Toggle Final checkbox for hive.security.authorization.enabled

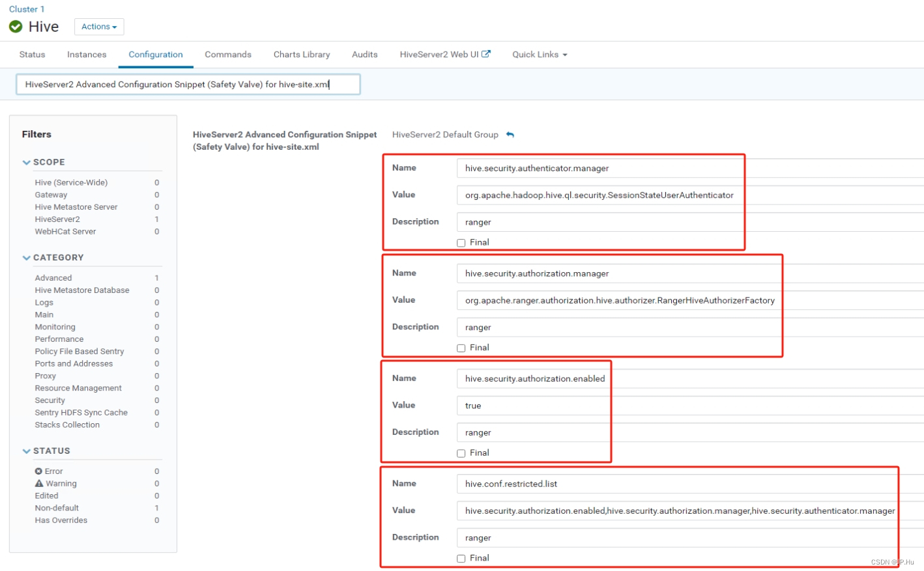click(461, 454)
